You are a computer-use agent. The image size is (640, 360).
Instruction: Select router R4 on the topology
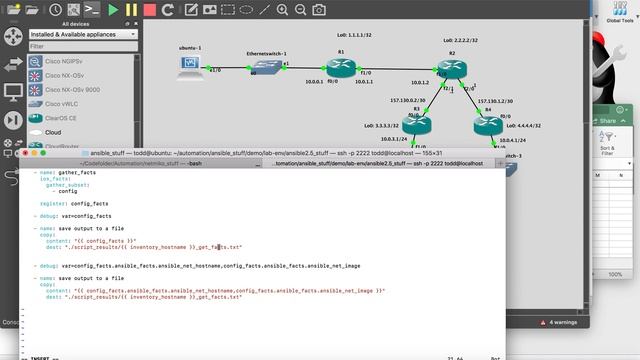click(488, 125)
